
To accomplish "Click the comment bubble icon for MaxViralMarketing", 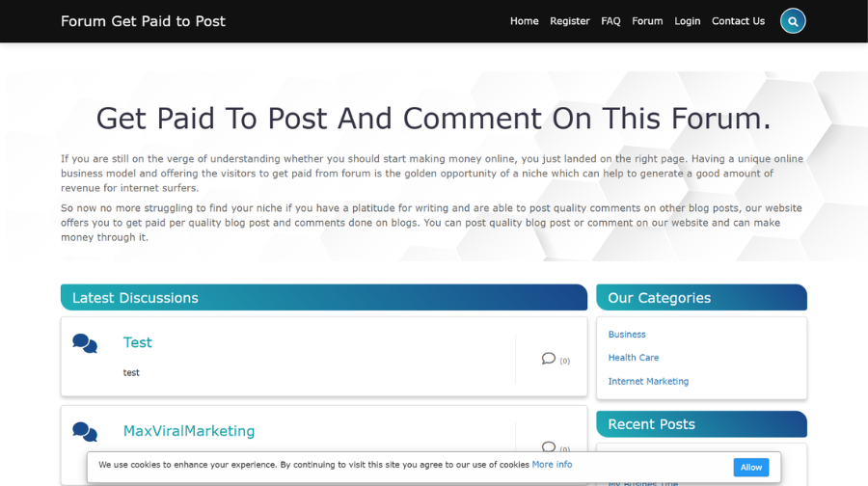I will tap(548, 446).
